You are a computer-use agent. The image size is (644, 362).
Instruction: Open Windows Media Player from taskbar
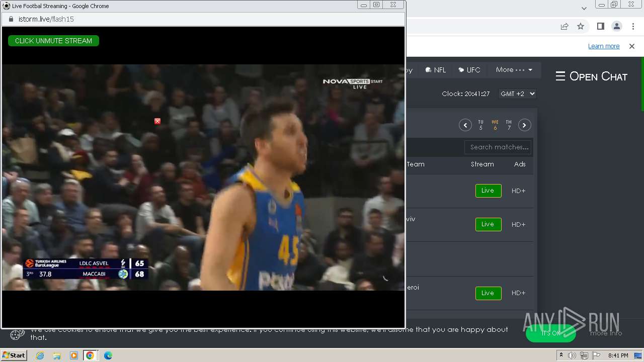(x=73, y=355)
